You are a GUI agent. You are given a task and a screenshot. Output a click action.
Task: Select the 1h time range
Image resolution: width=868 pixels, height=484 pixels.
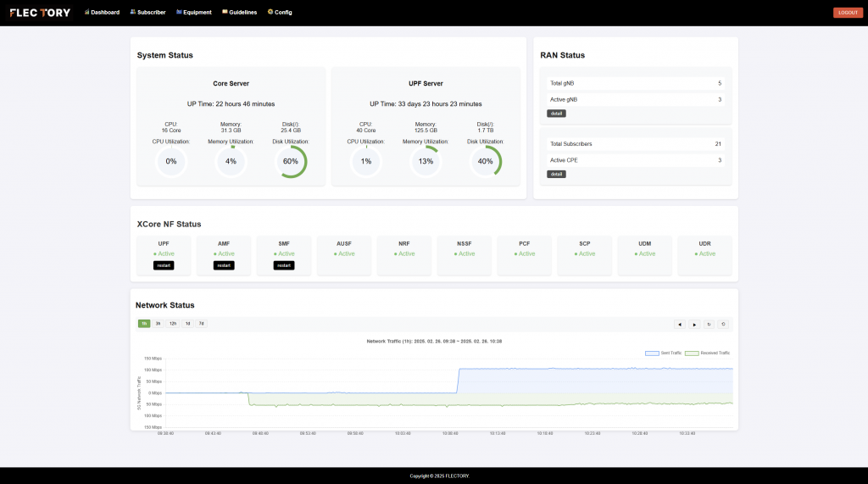(x=144, y=324)
